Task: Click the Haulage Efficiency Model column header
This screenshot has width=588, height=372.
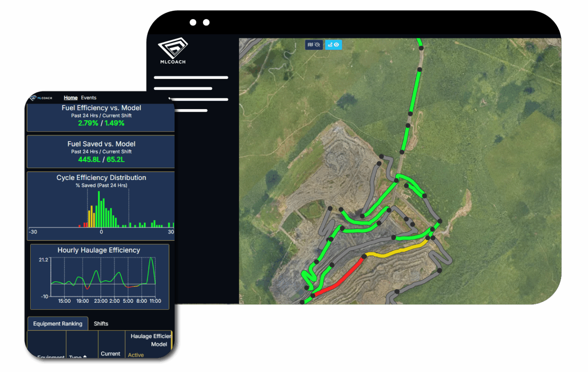Action: coord(150,340)
